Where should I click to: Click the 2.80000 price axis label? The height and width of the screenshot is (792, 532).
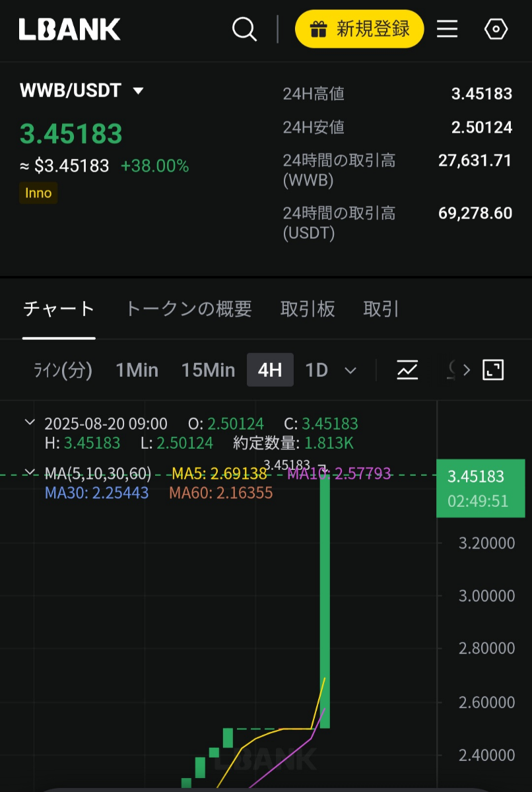click(487, 649)
